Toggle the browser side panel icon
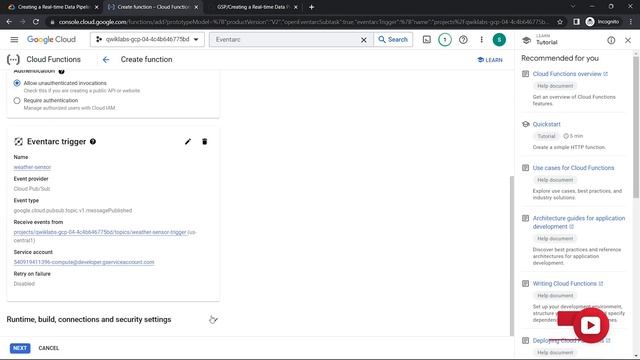640x360 pixels. click(576, 22)
